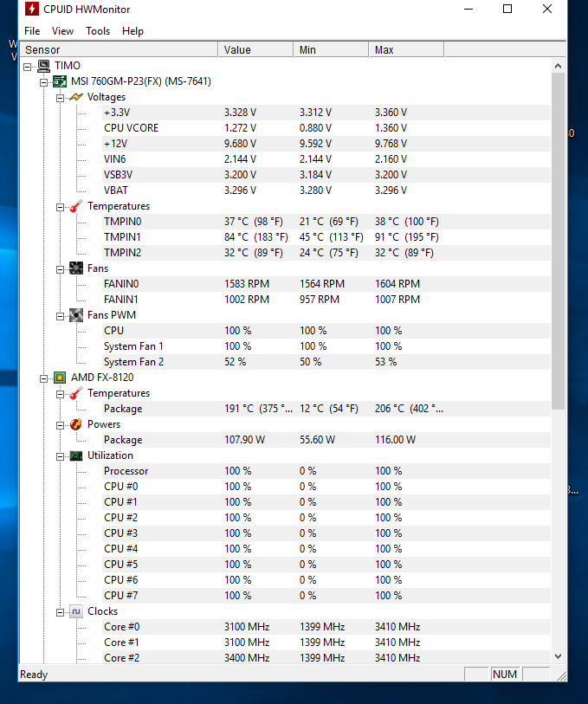Collapse the motherboard Temperatures section
This screenshot has height=704, width=588.
coord(60,208)
